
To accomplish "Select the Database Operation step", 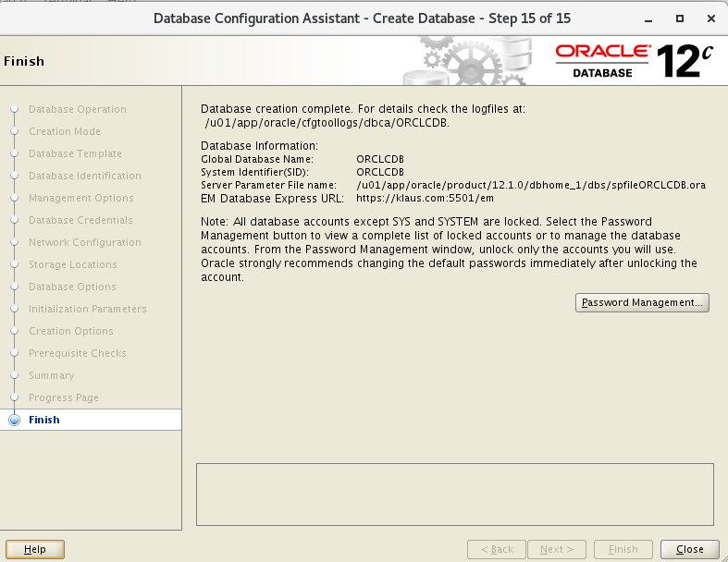I will pyautogui.click(x=77, y=109).
